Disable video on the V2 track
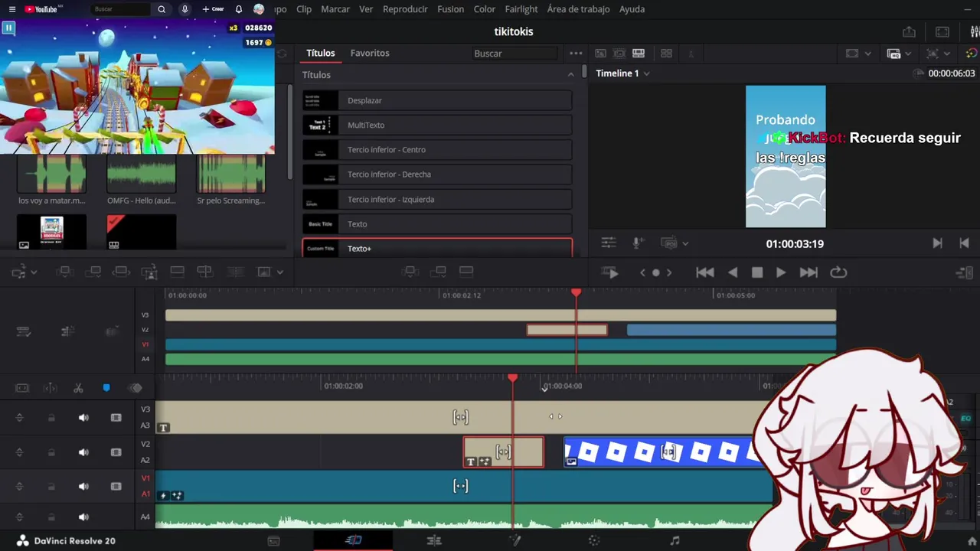 [x=116, y=452]
